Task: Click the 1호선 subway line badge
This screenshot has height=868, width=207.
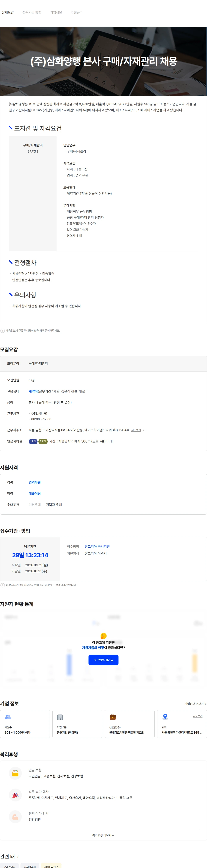Action: tap(33, 441)
